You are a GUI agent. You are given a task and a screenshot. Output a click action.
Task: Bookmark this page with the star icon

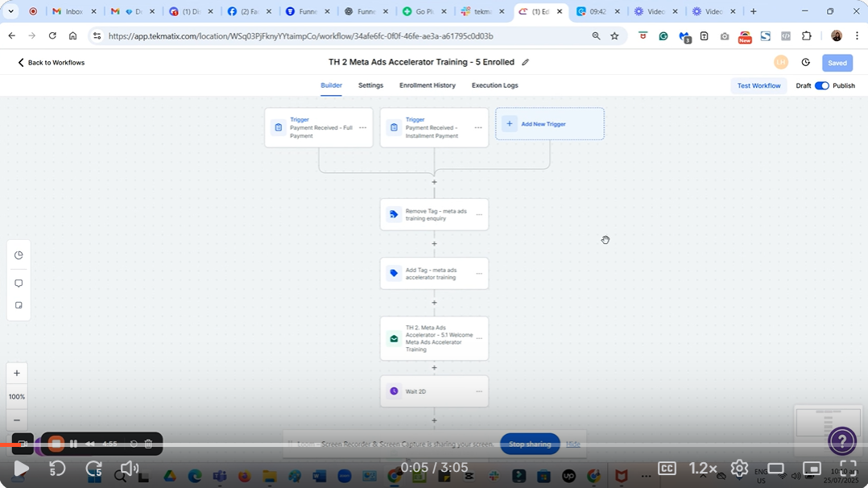pos(614,36)
